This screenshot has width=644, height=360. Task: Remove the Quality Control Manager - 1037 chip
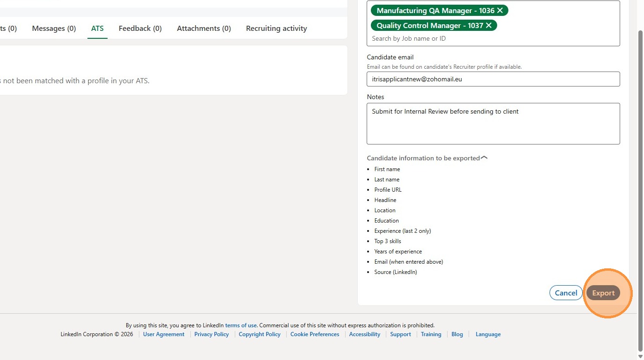click(489, 25)
